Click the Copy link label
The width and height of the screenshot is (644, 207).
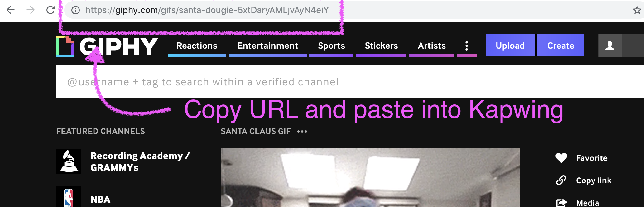[594, 181]
